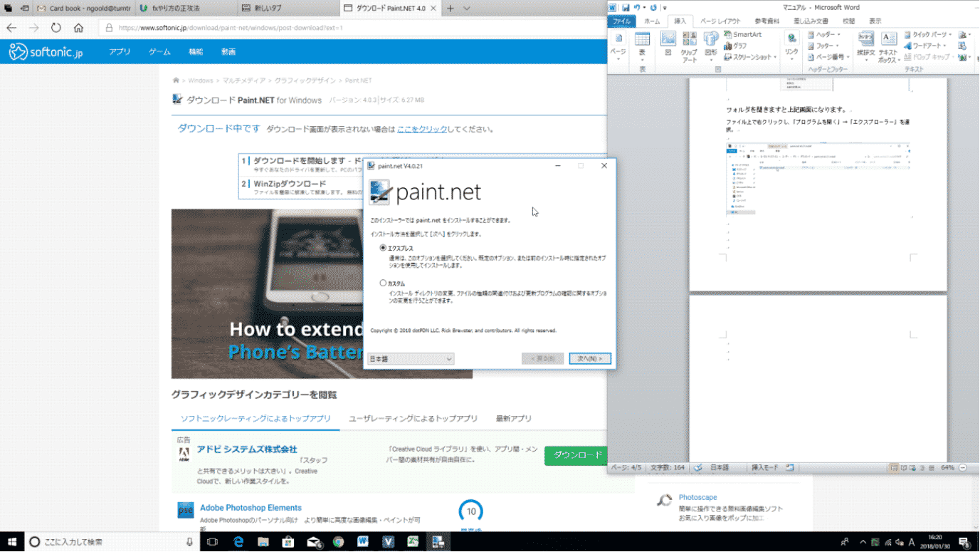The image size is (980, 552).
Task: Click the proofing check icon in Word status bar
Action: coord(698,467)
